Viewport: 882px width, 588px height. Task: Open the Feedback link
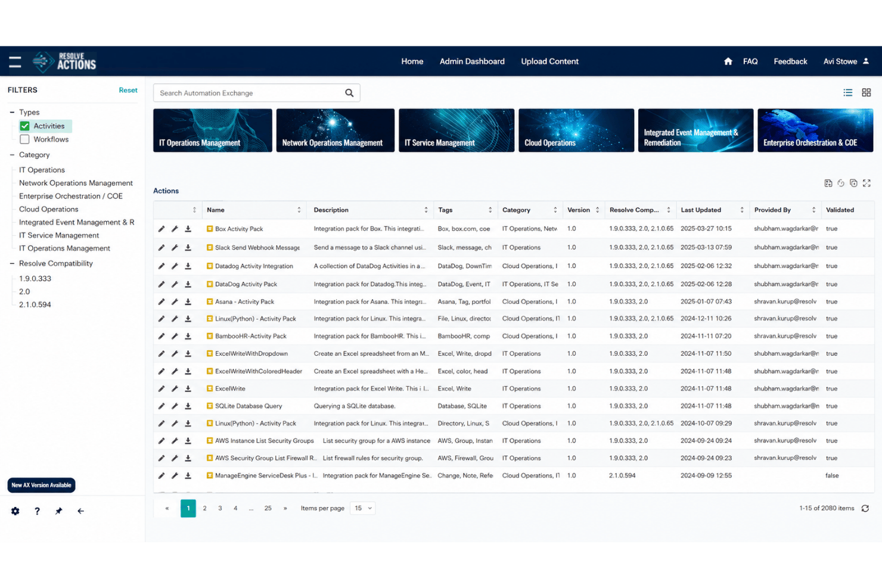click(790, 61)
